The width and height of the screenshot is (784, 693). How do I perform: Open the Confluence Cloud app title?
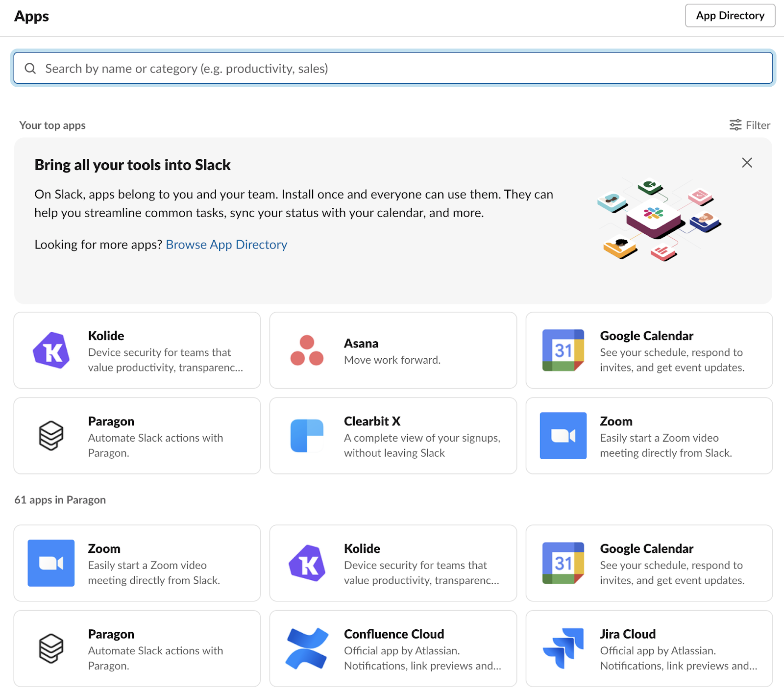(394, 634)
